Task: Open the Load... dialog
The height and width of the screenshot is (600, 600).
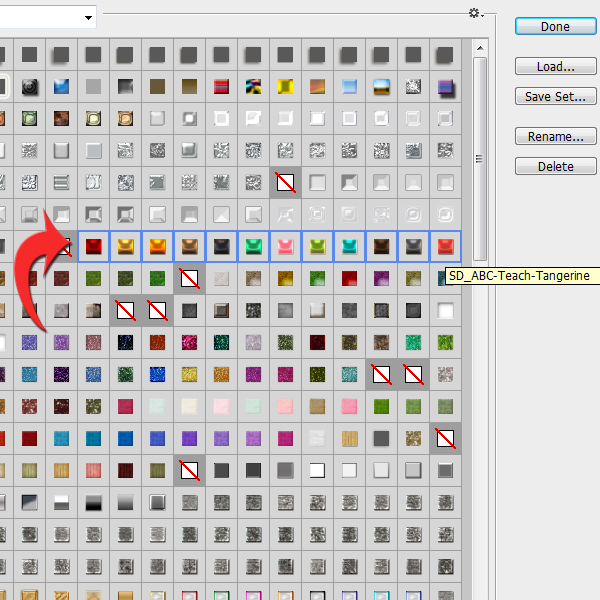Action: click(x=555, y=66)
